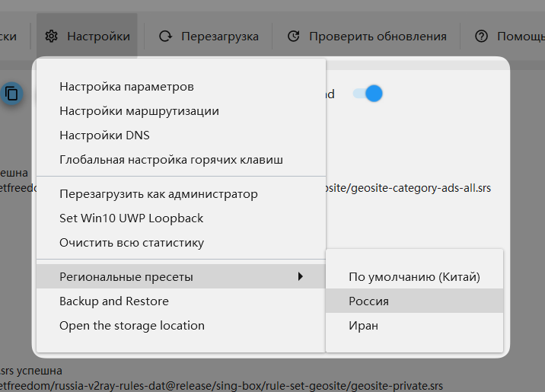The width and height of the screenshot is (545, 392).
Task: Open Настройки DNS
Action: [104, 135]
